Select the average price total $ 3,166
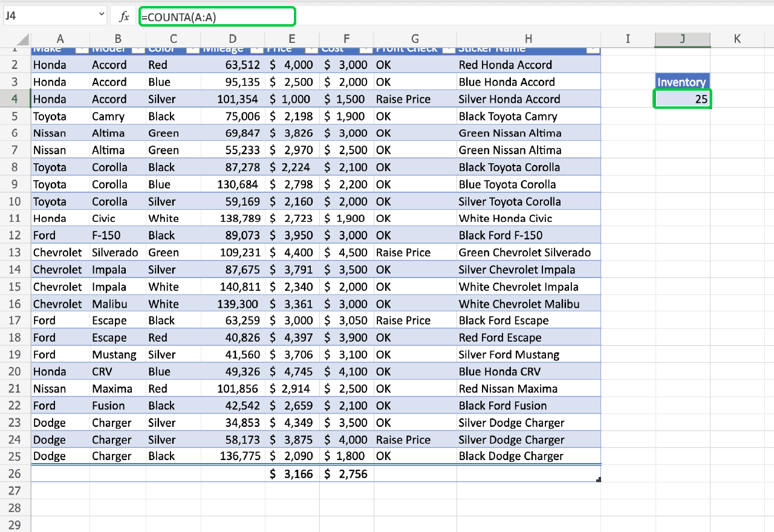 tap(292, 473)
